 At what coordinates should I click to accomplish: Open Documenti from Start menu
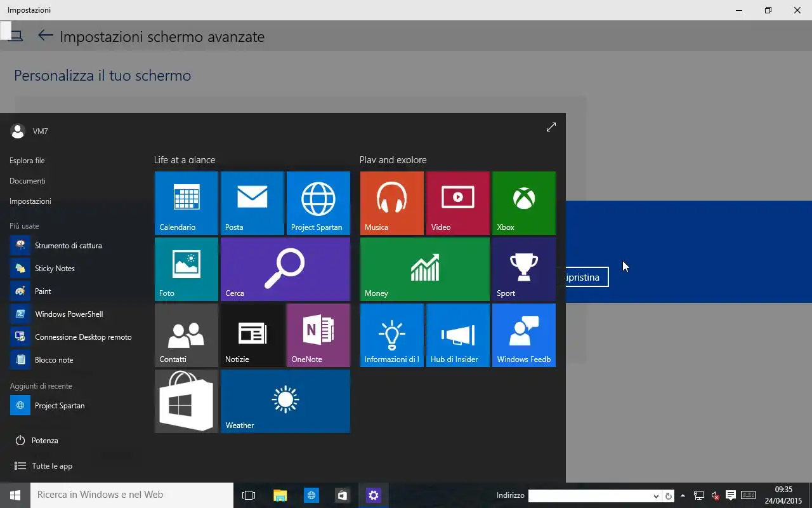click(27, 181)
